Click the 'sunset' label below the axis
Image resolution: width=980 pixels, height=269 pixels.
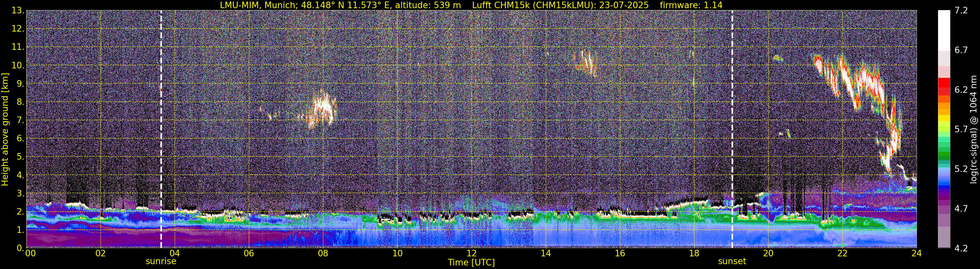pyautogui.click(x=732, y=261)
